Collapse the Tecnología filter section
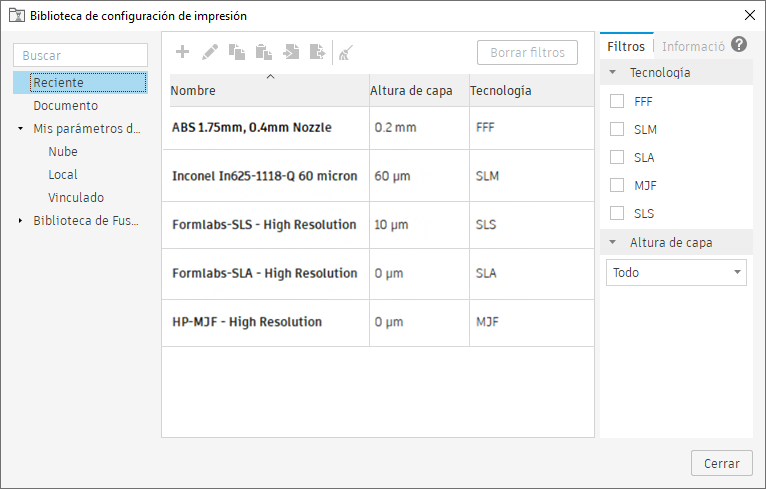 [611, 73]
